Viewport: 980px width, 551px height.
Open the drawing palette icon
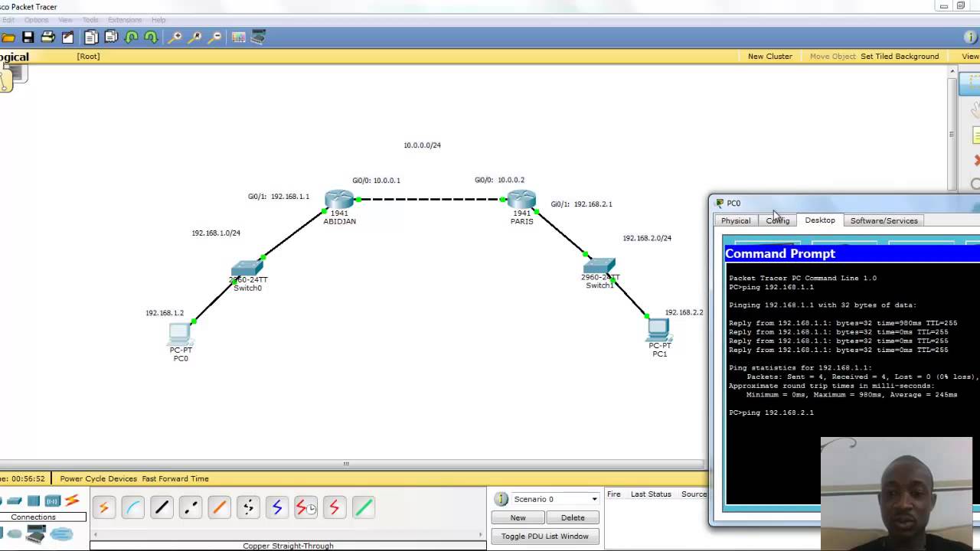pos(238,37)
